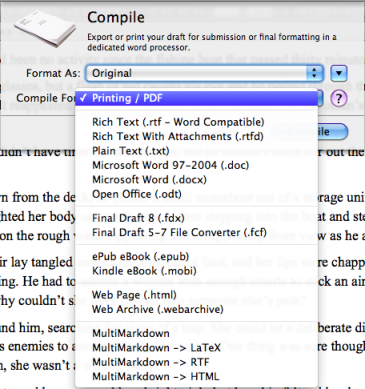Choose Final Draft 8 (.fdx)
This screenshot has width=365, height=389.
[197, 218]
